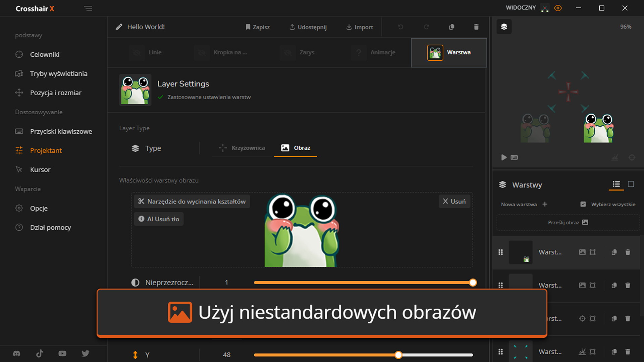Click the crosshair thumbnail next to WIDOCZNY
Image resolution: width=644 pixels, height=362 pixels.
[x=545, y=8]
